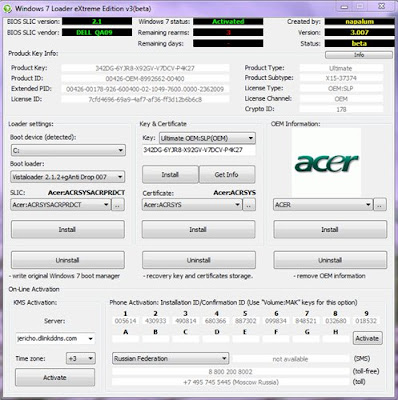Click the Get Info button

227,174
